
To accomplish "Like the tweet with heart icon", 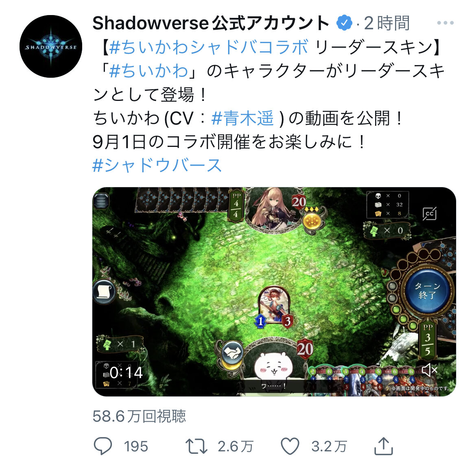I will 290,446.
